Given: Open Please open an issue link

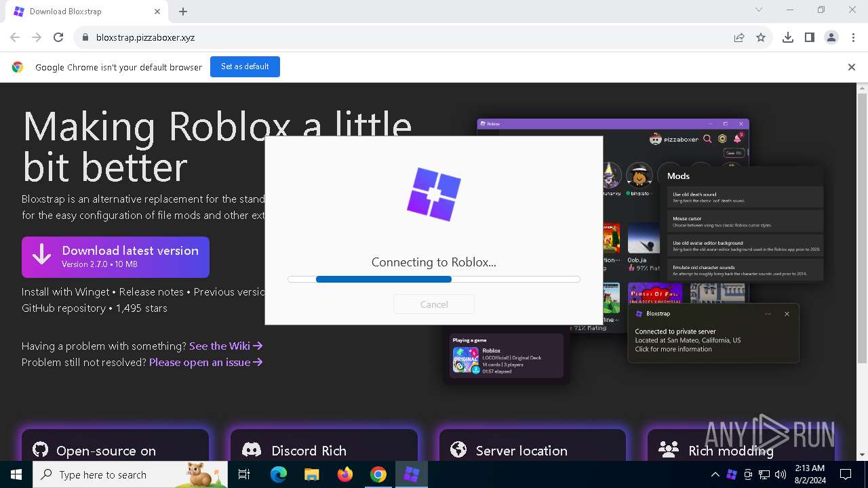Looking at the screenshot, I should [x=206, y=362].
